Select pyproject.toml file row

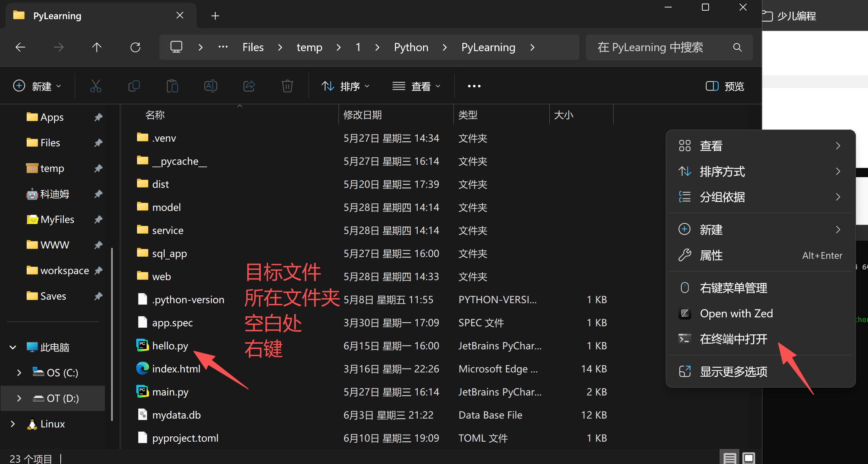pyautogui.click(x=373, y=438)
